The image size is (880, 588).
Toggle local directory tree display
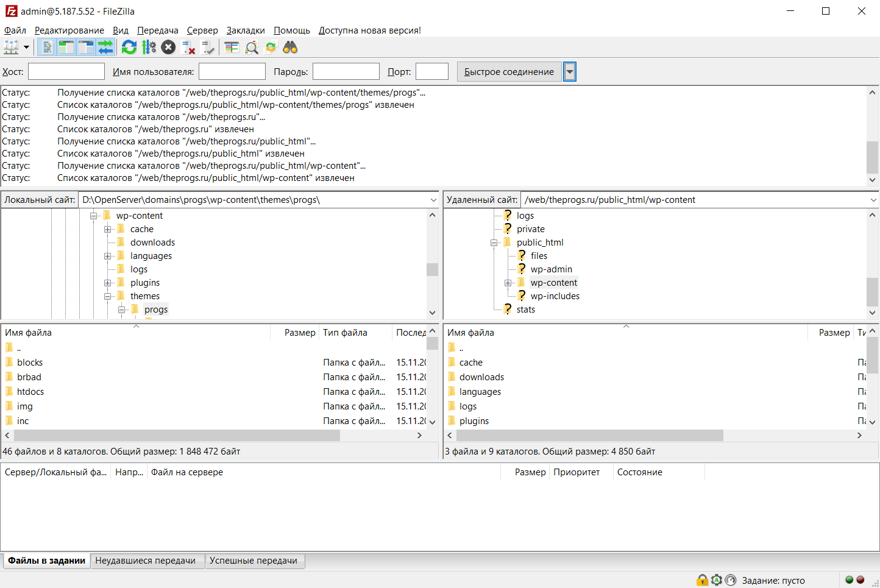tap(66, 48)
